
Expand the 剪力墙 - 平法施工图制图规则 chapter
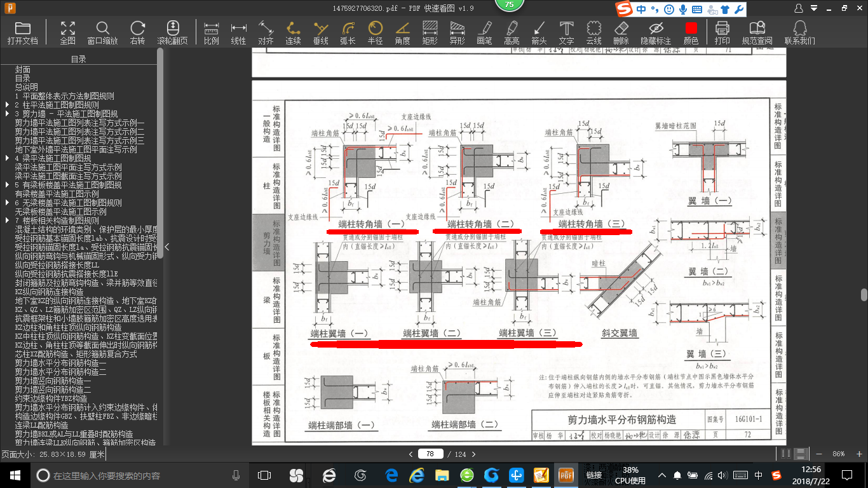coord(7,114)
